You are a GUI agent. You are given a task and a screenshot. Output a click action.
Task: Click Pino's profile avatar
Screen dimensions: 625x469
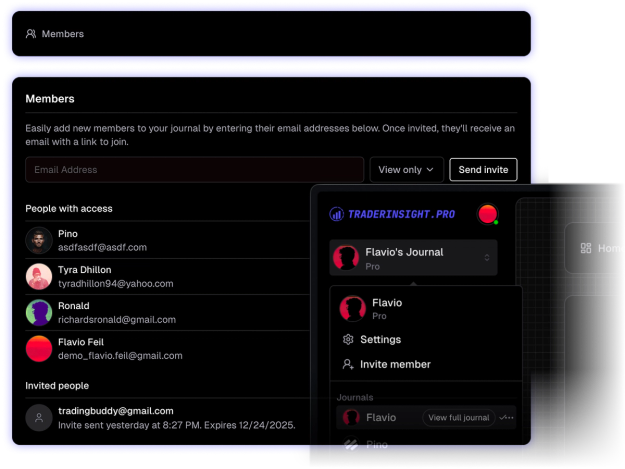(39, 240)
